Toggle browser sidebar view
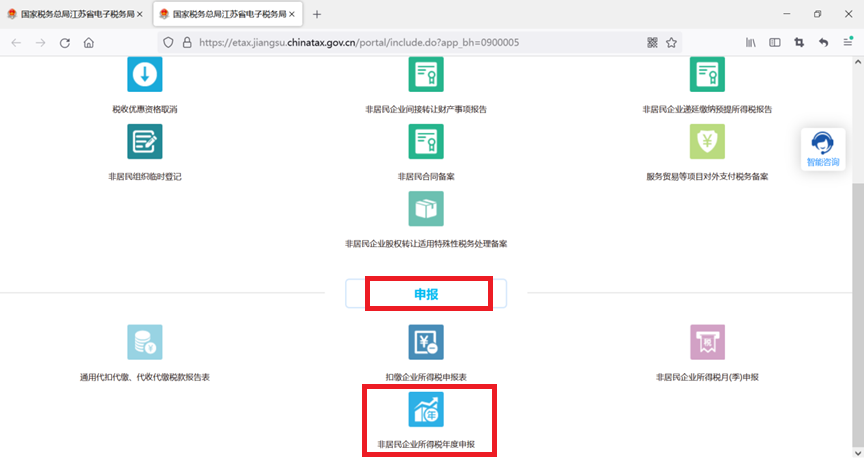864x458 pixels. tap(775, 42)
